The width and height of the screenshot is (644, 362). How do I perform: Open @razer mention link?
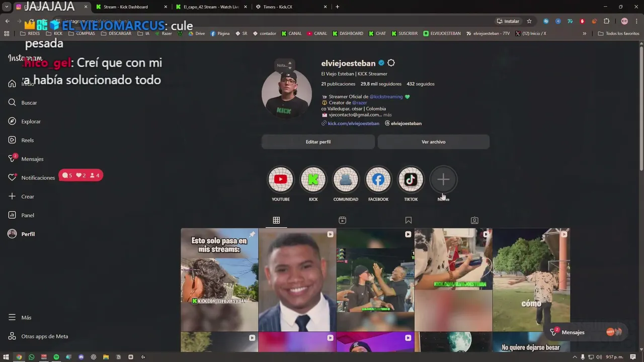[360, 103]
